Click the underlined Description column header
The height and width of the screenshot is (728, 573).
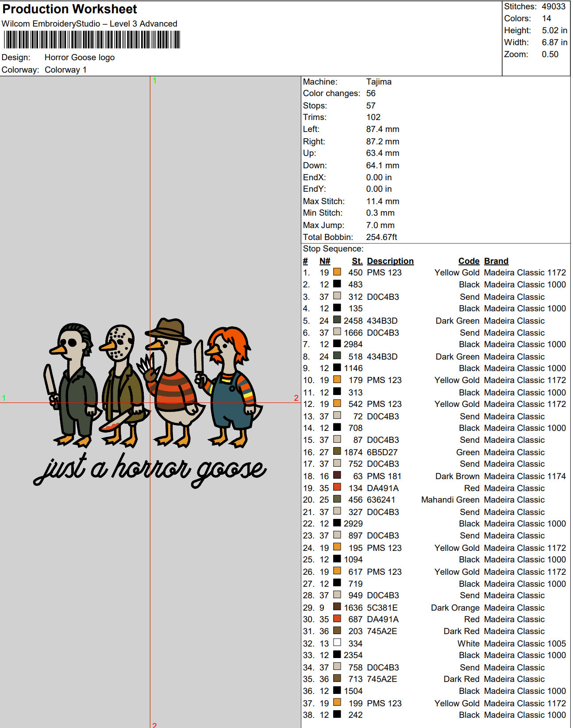point(390,261)
